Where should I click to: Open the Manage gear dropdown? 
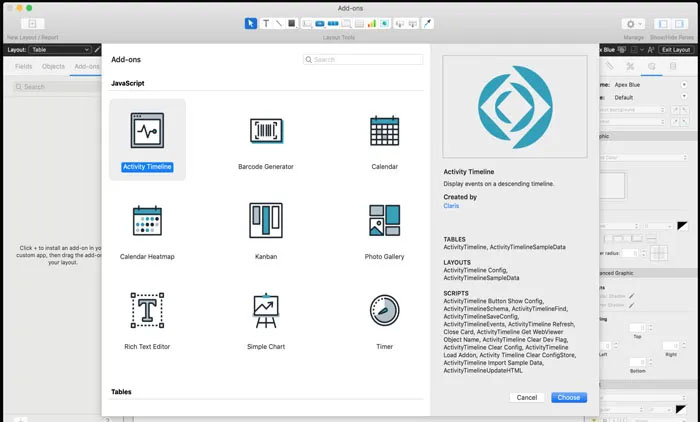coord(633,24)
